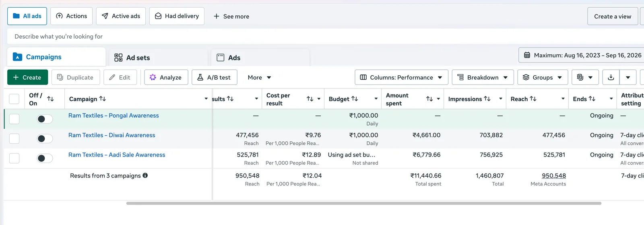Select the Active ads view
This screenshot has height=225, width=644.
click(x=121, y=16)
